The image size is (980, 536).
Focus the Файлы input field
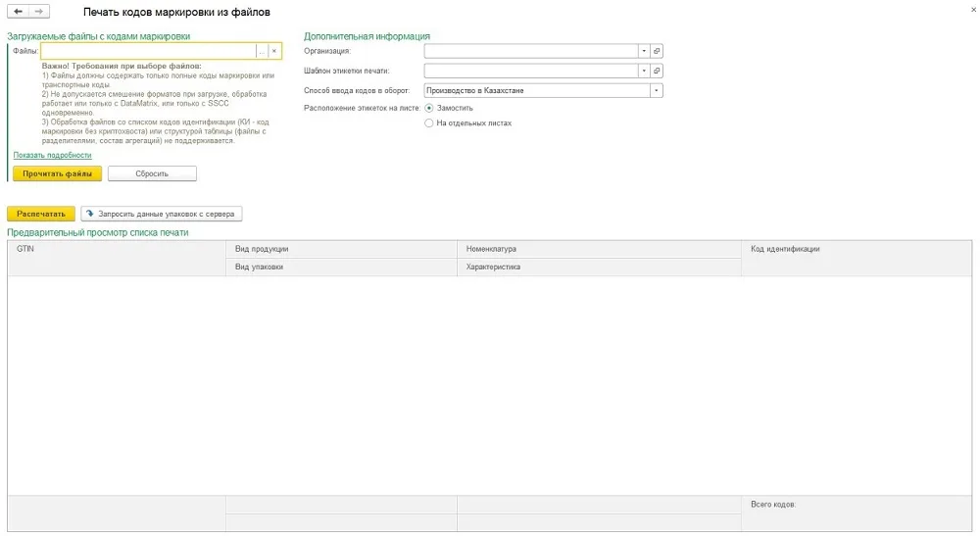coord(148,51)
